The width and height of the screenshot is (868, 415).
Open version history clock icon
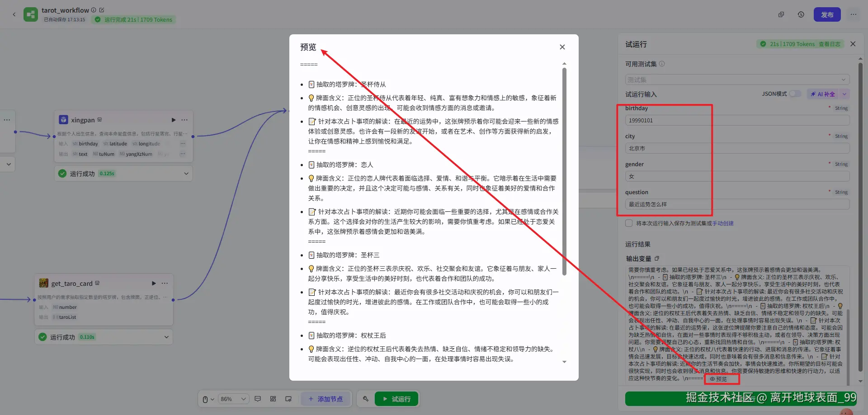(x=801, y=14)
